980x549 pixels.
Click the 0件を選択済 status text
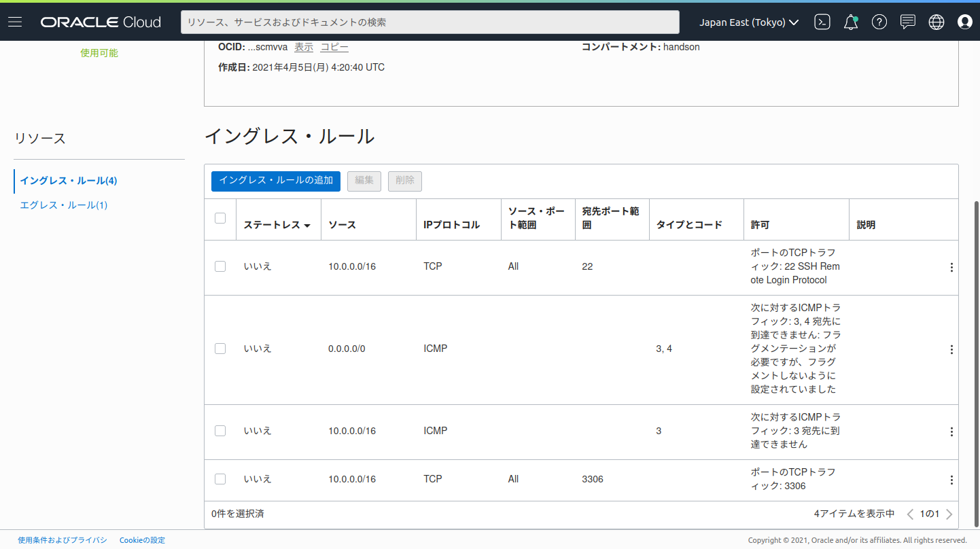238,514
